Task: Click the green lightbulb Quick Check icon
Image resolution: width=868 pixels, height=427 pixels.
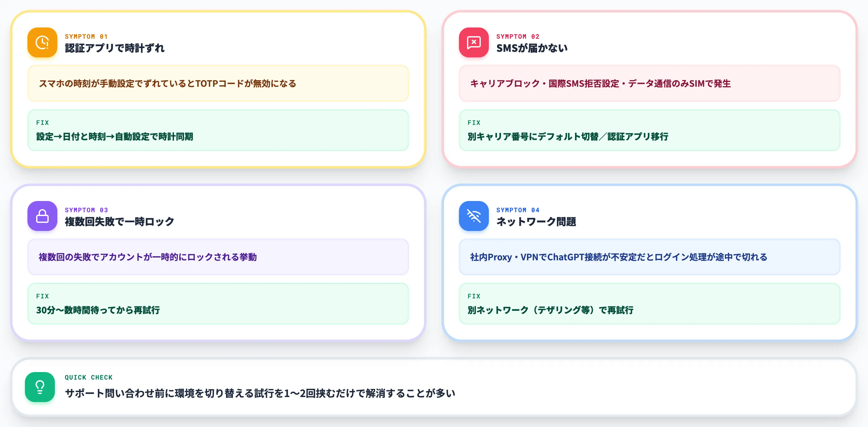Action: (40, 387)
